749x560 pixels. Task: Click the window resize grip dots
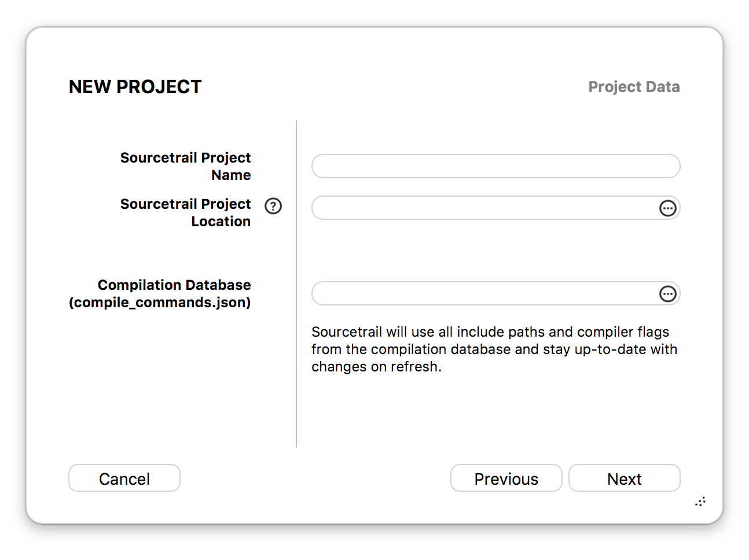pyautogui.click(x=700, y=502)
